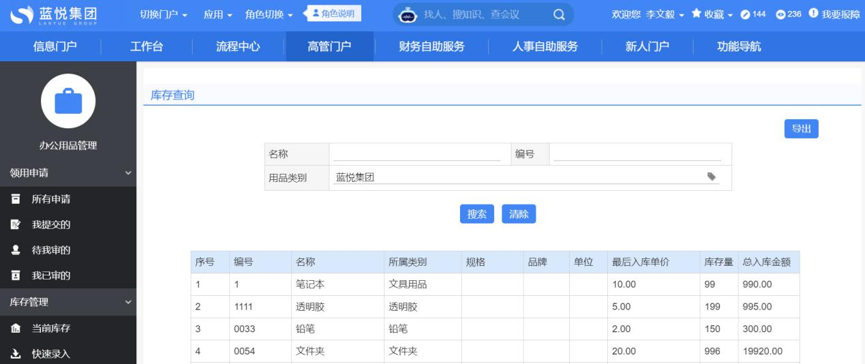Open the 信息门户 tab
Image resolution: width=865 pixels, height=364 pixels.
[x=55, y=46]
